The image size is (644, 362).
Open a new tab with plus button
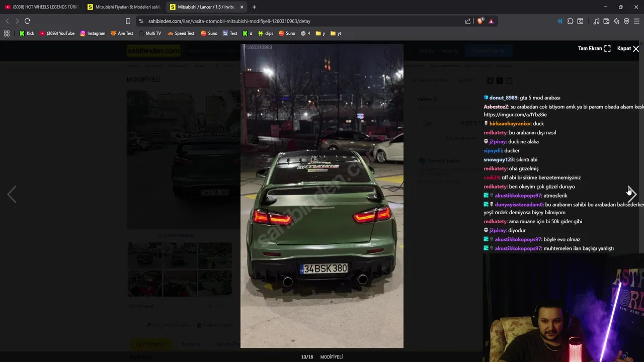[254, 7]
